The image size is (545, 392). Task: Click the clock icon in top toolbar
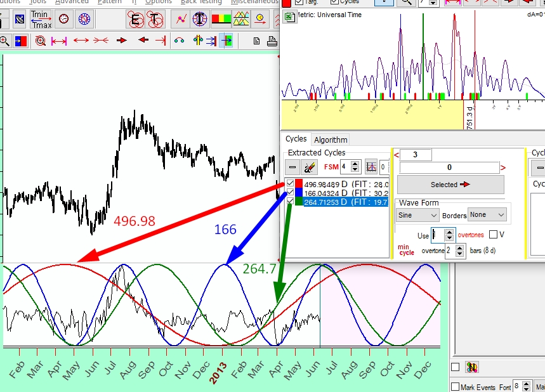pyautogui.click(x=63, y=19)
